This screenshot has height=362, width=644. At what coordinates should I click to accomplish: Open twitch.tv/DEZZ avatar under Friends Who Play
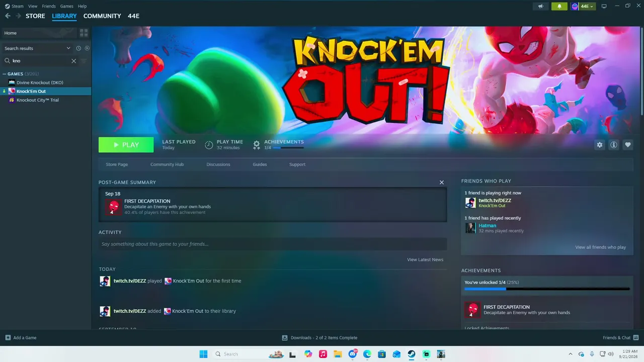pyautogui.click(x=470, y=203)
